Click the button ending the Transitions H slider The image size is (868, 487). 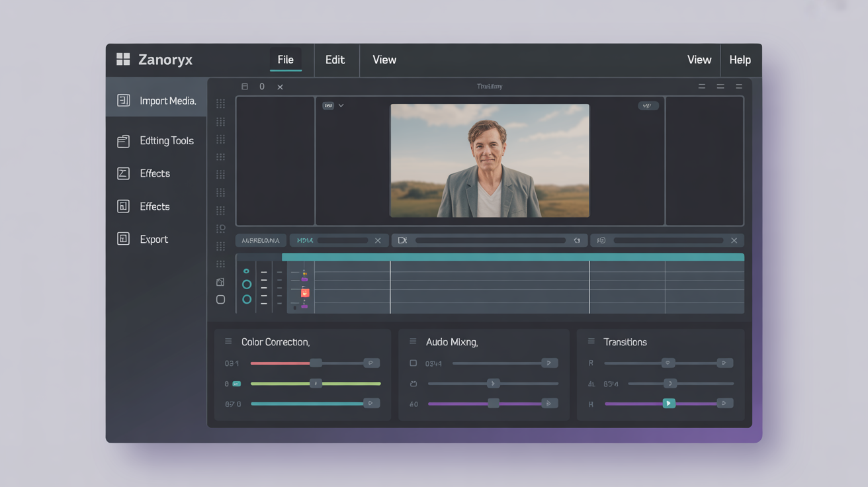725,403
